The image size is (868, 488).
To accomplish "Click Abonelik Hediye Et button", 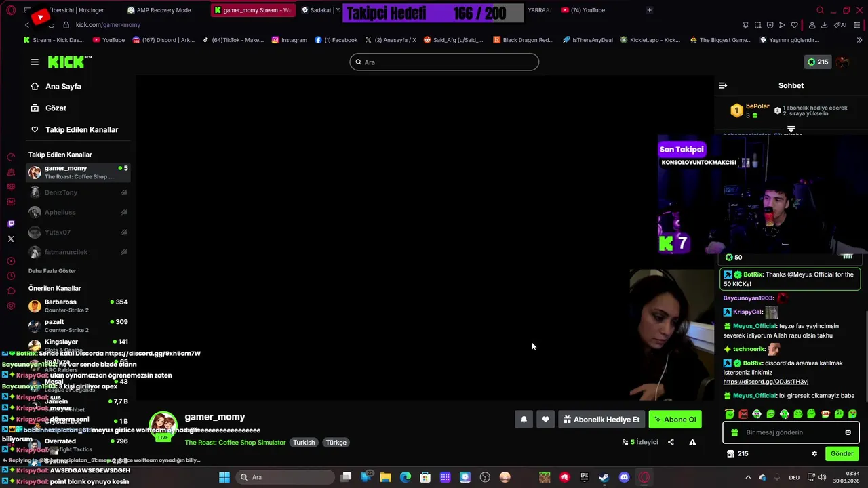I will pyautogui.click(x=601, y=420).
